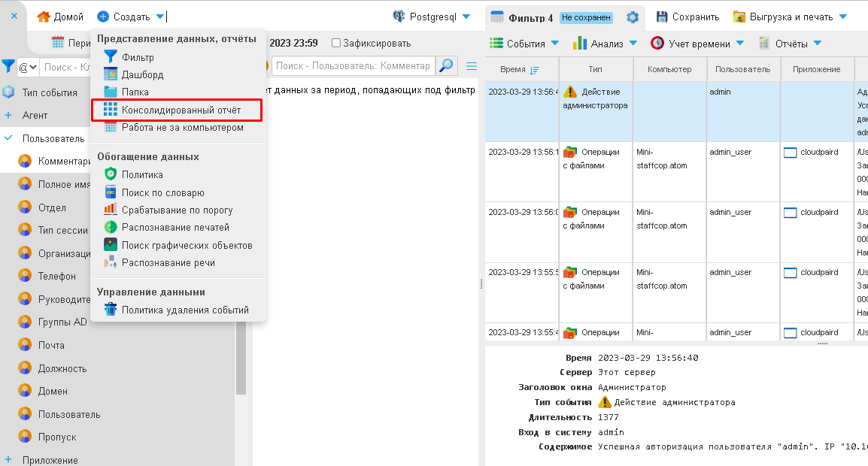Switch to the Фильтр 4 tab
Viewport: 868px width, 466px height.
click(x=530, y=17)
